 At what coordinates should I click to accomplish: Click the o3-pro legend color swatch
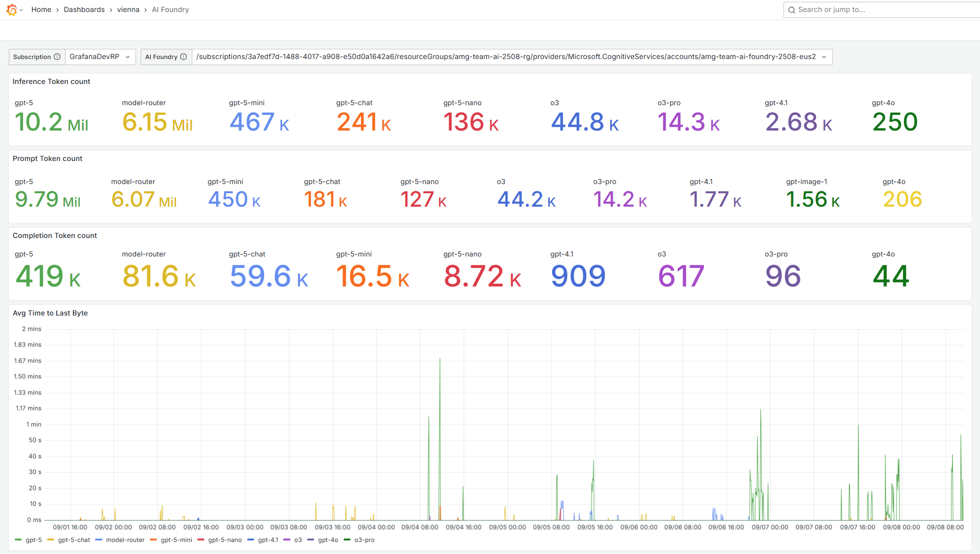pos(347,540)
